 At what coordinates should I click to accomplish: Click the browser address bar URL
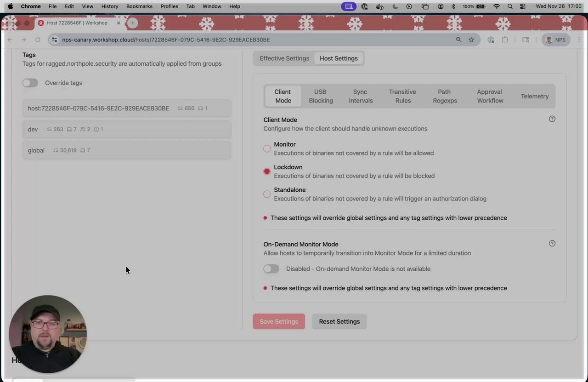click(166, 40)
